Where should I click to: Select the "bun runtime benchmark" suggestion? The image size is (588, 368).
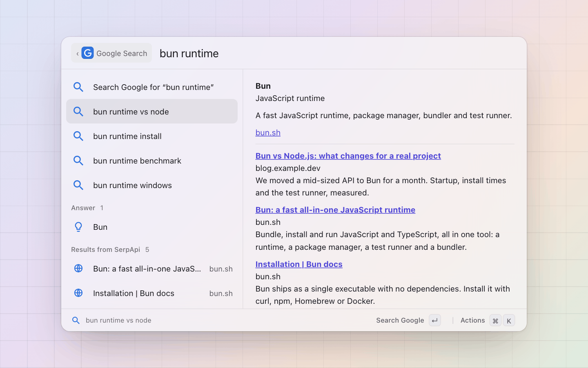152,161
